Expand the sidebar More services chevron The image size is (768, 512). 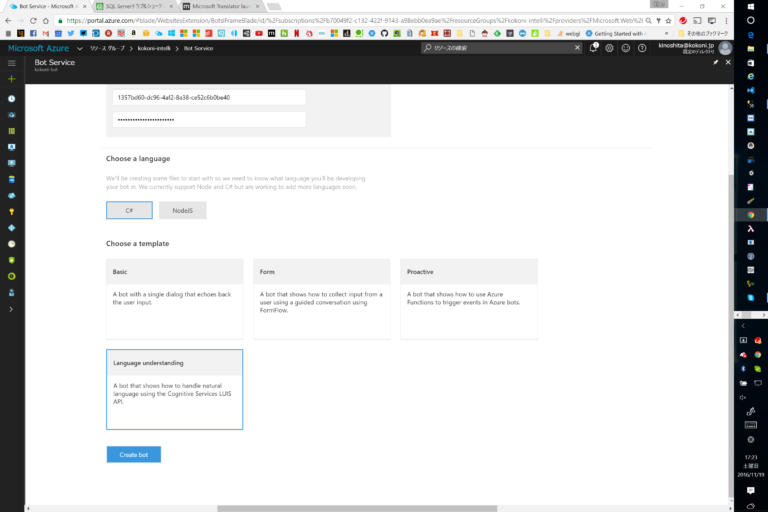point(11,309)
